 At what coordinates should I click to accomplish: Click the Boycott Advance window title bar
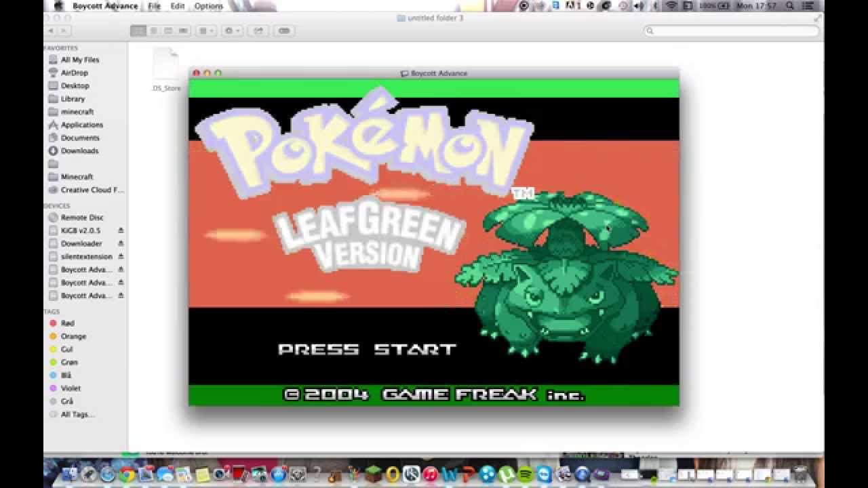434,73
